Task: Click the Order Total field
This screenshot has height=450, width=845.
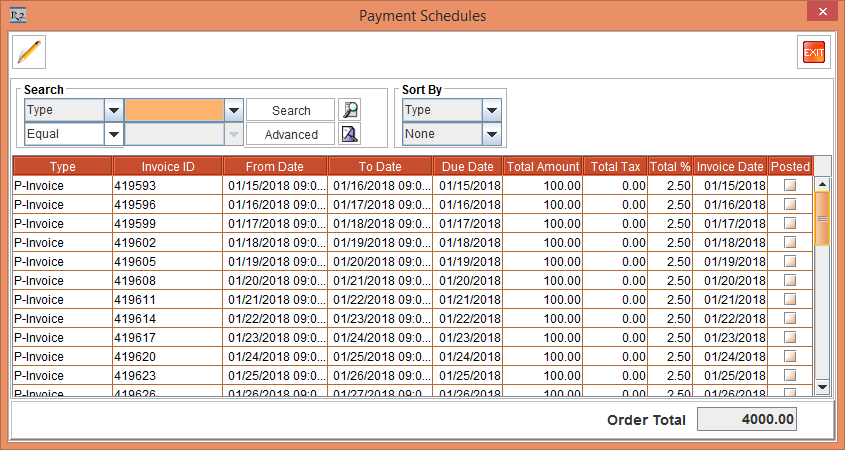Action: pos(747,420)
